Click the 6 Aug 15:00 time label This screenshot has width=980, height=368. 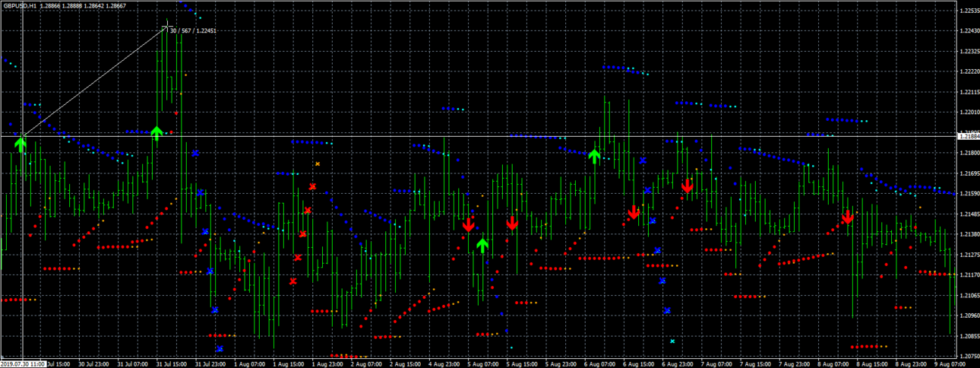[x=638, y=364]
